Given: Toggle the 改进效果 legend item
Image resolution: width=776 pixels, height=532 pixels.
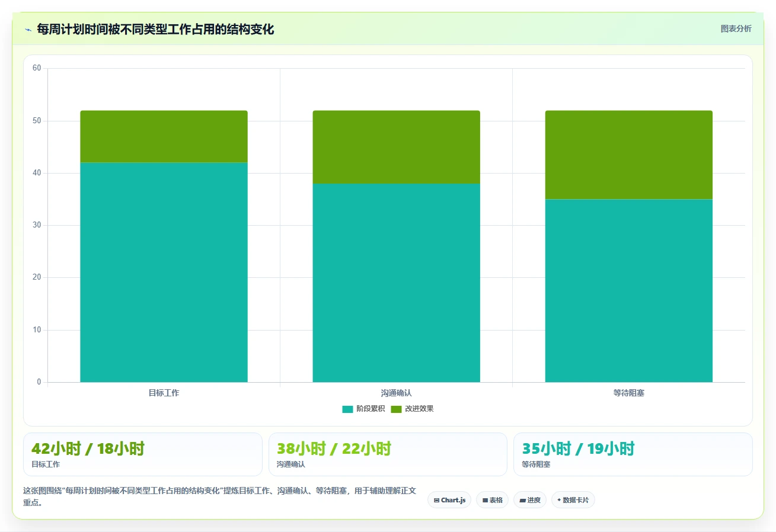Looking at the screenshot, I should pyautogui.click(x=412, y=409).
